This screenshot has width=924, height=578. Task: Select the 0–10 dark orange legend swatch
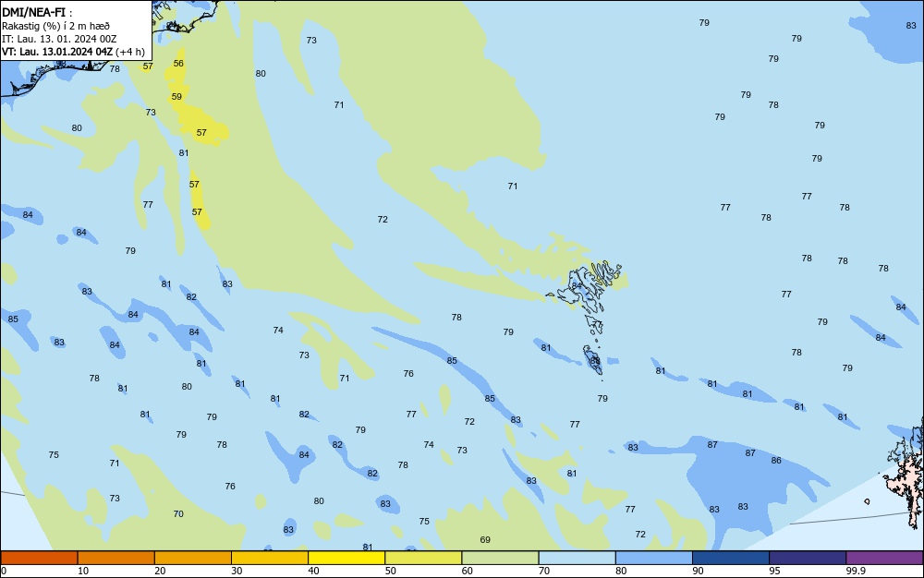tap(39, 558)
